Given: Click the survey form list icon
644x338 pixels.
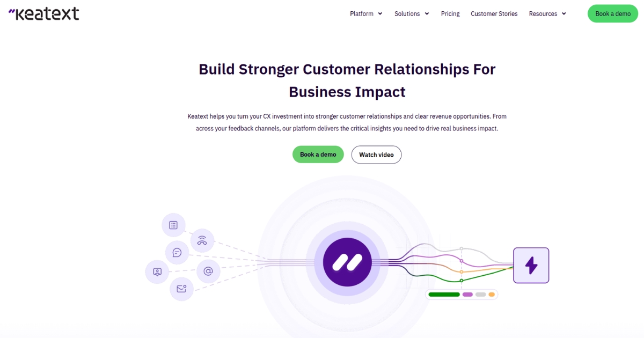Looking at the screenshot, I should [173, 225].
